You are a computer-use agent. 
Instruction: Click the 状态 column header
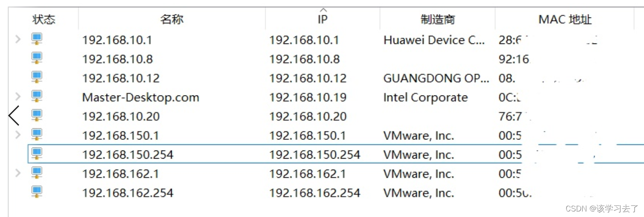click(x=43, y=19)
